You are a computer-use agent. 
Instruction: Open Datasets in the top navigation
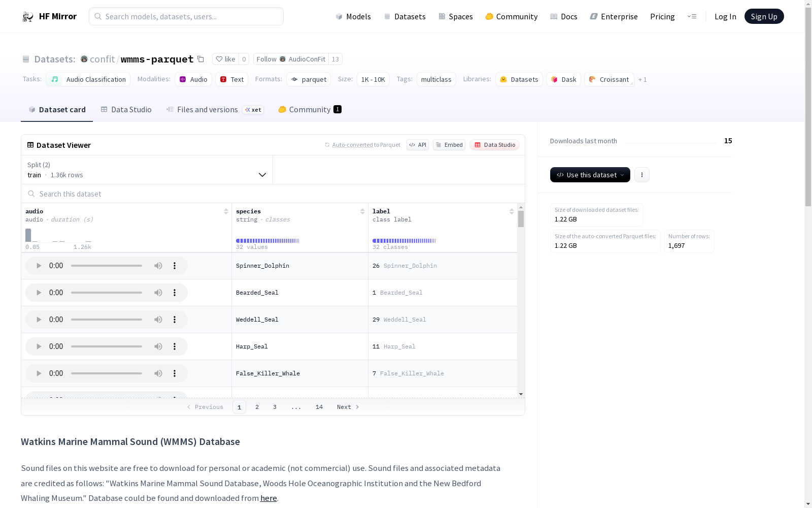pyautogui.click(x=404, y=16)
